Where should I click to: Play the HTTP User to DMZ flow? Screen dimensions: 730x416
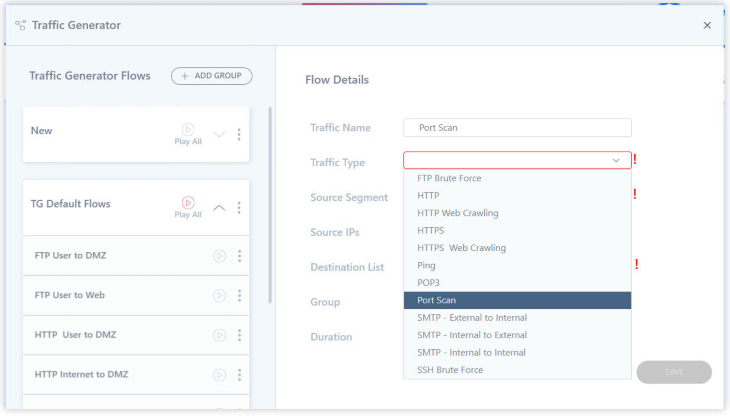click(x=219, y=335)
